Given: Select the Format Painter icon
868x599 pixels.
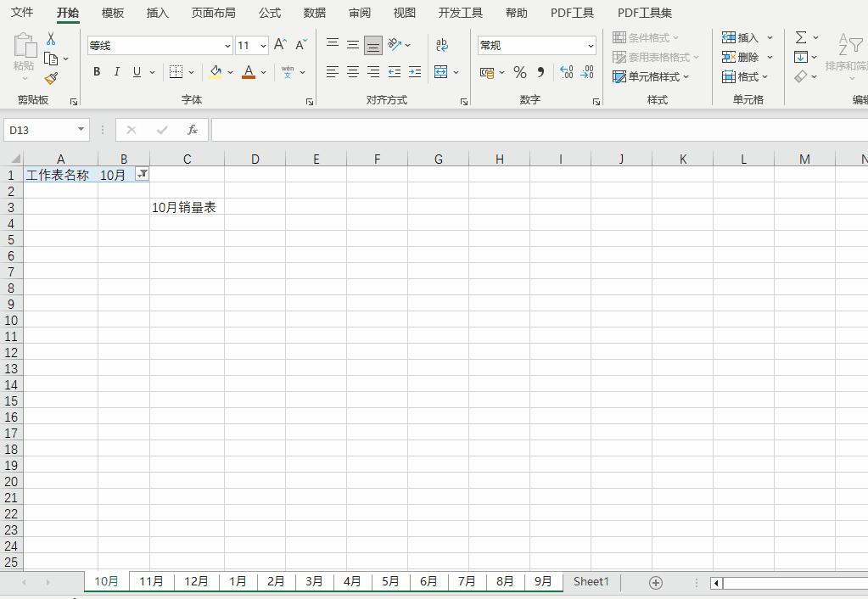Looking at the screenshot, I should tap(51, 79).
